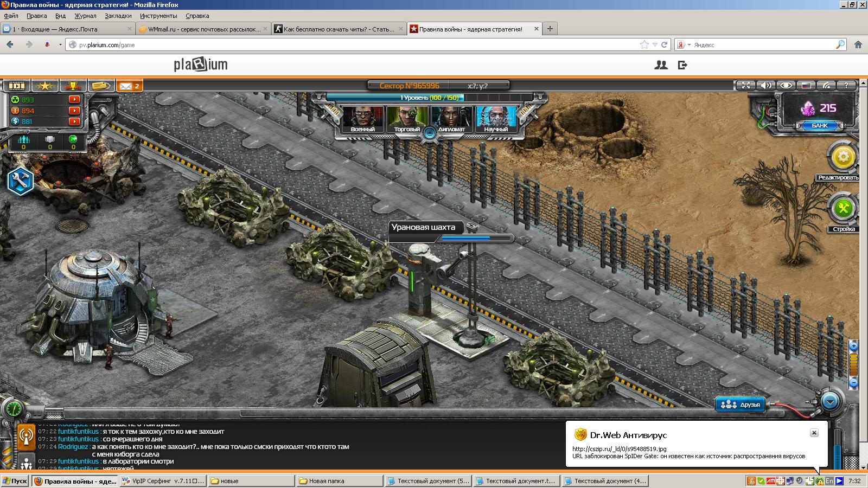The height and width of the screenshot is (488, 868).
Task: Open the video replay filmstrip icon
Action: 17,86
